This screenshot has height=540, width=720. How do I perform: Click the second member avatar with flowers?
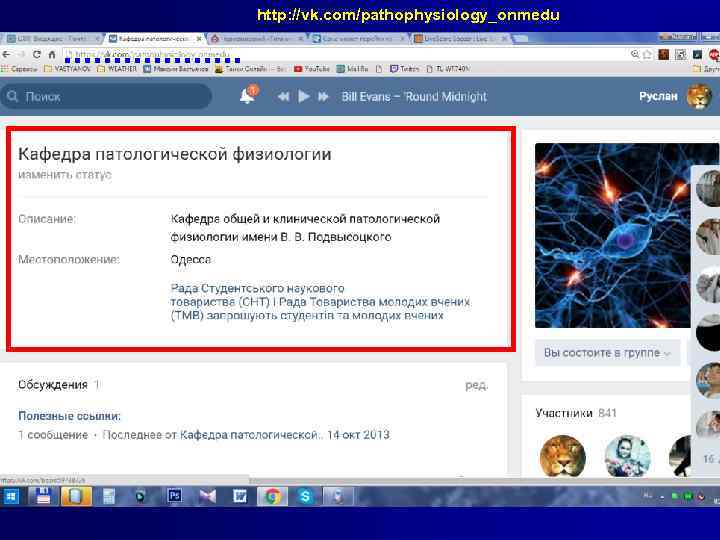tap(627, 457)
